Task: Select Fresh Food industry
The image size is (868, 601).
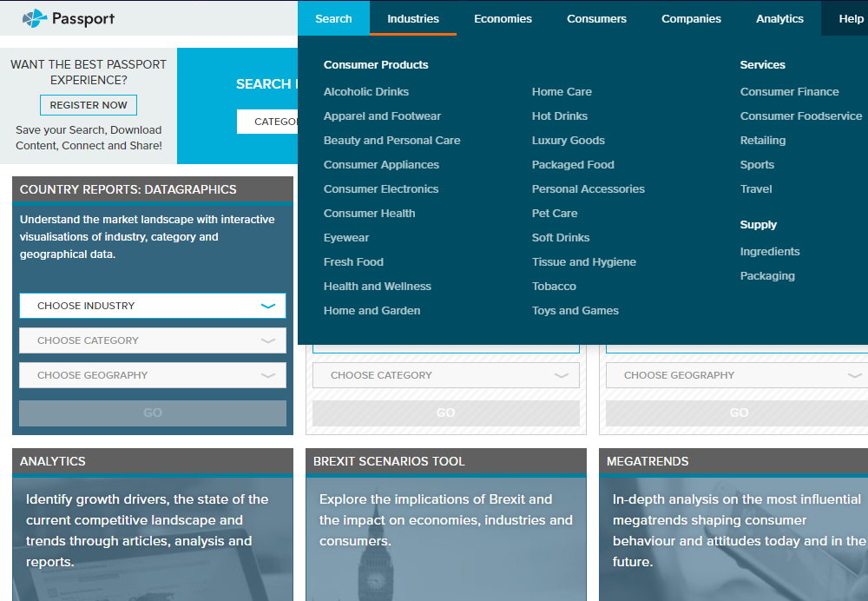Action: click(x=353, y=262)
